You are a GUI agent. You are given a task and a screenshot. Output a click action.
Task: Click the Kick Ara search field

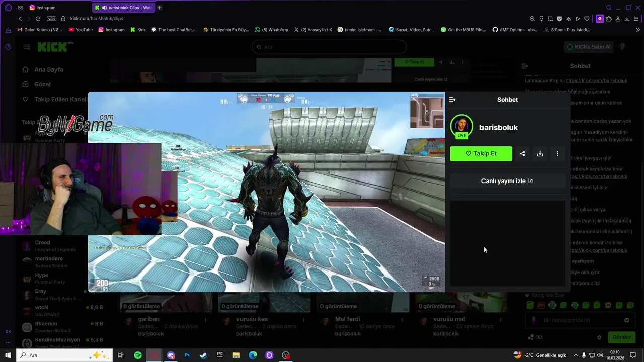[x=329, y=47]
